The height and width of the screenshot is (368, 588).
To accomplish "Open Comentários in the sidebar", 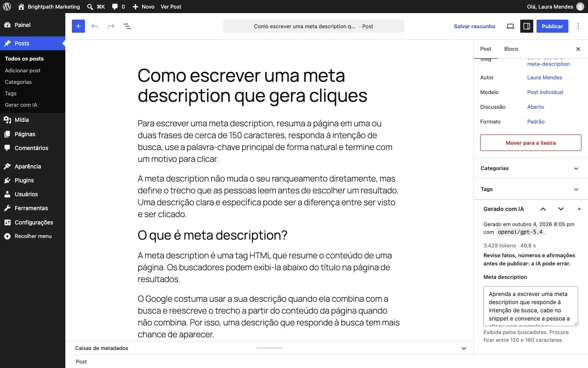I will click(x=33, y=148).
